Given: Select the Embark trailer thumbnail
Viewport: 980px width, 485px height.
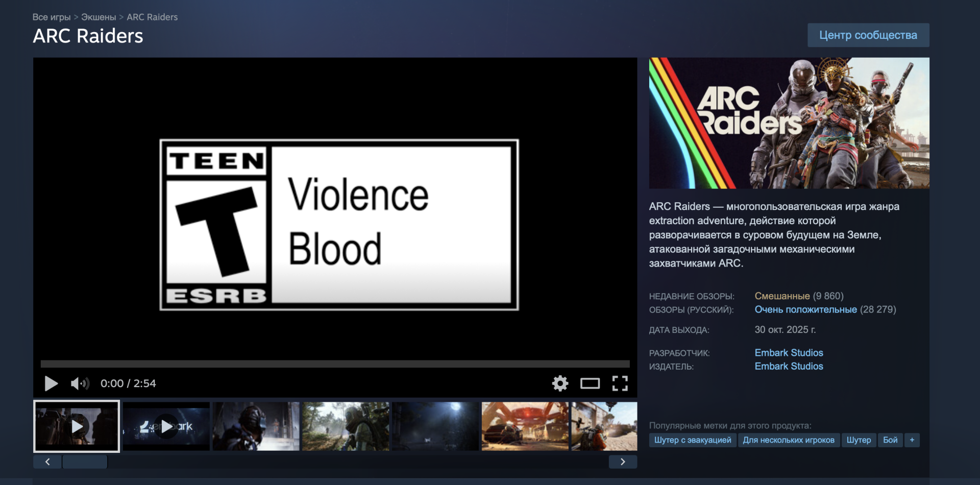Looking at the screenshot, I should (x=166, y=426).
